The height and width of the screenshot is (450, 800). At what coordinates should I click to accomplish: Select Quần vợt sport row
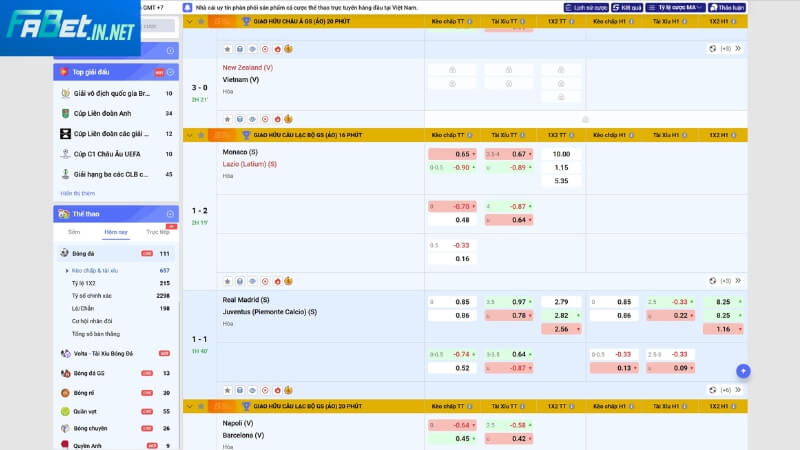(117, 411)
